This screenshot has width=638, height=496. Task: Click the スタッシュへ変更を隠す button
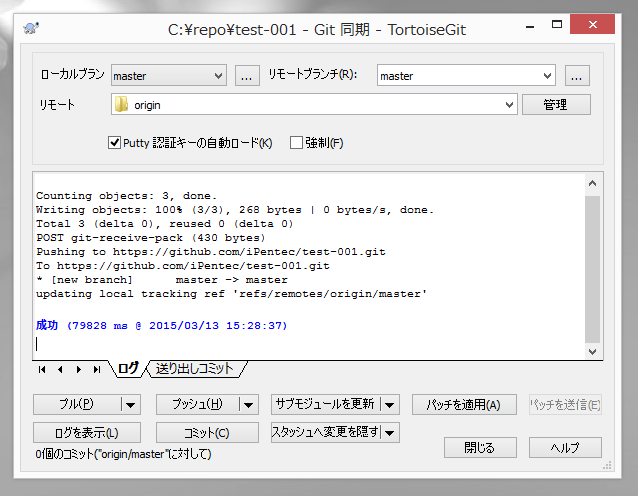pos(326,433)
